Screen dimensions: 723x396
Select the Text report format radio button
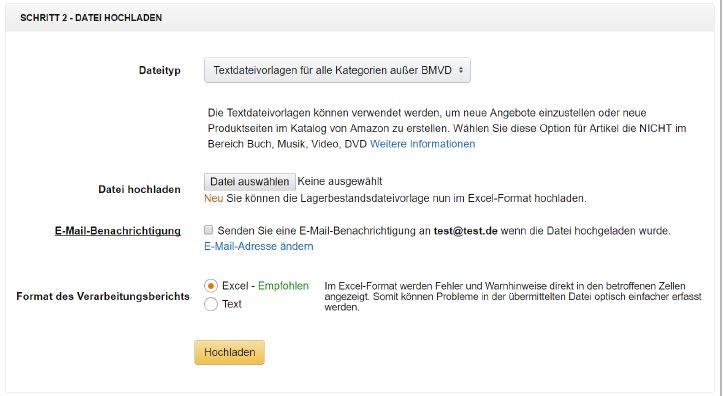click(x=211, y=304)
